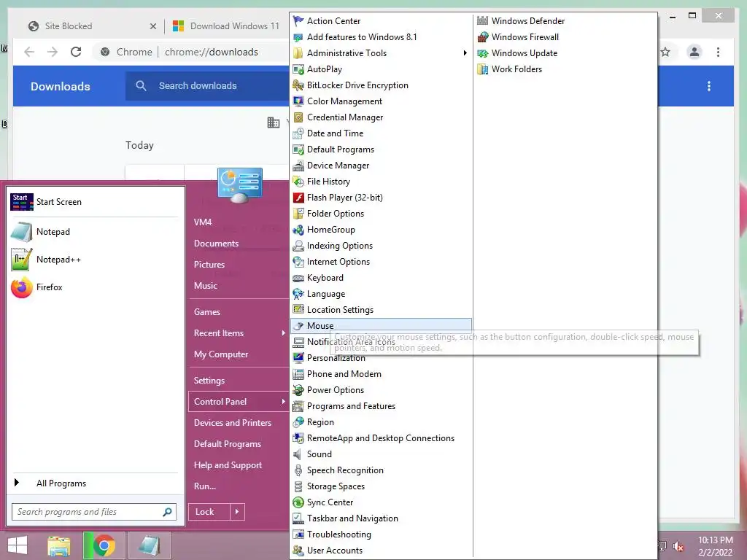This screenshot has height=560, width=747.
Task: Open the File History icon
Action: (x=298, y=182)
